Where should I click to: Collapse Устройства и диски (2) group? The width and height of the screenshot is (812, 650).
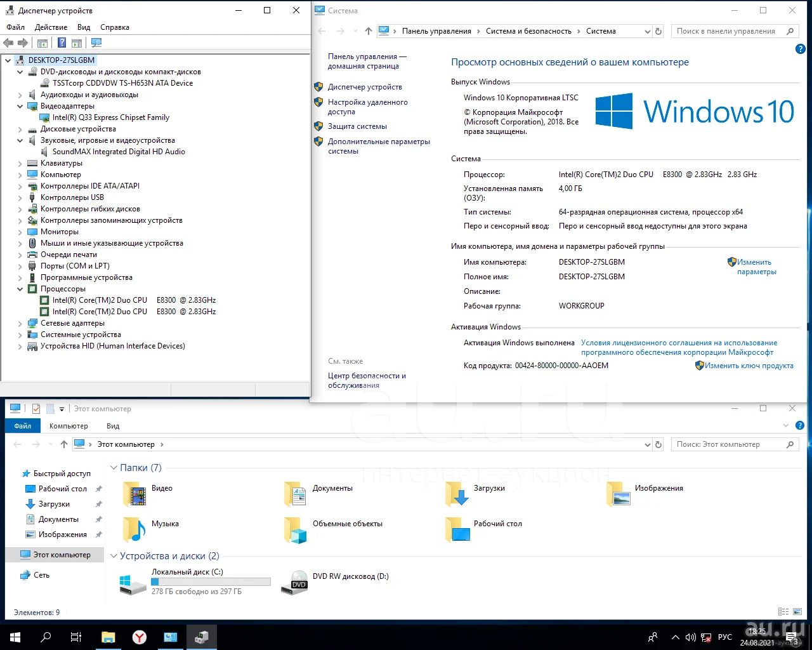point(114,556)
